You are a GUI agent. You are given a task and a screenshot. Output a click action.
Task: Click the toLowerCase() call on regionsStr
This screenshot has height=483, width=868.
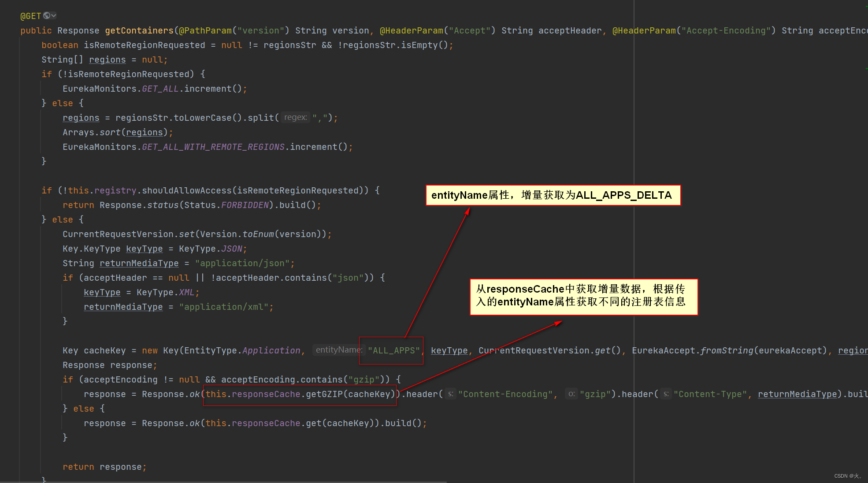(208, 118)
